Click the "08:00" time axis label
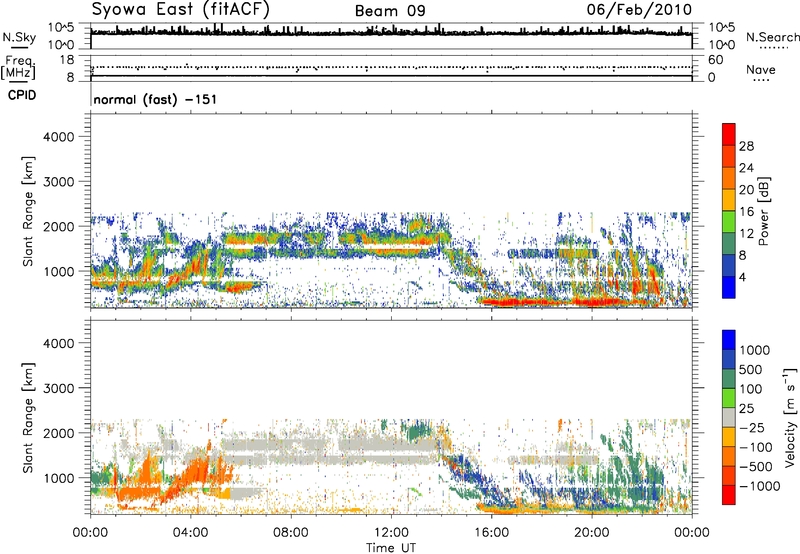Viewport: 800px width, 554px height. [291, 533]
